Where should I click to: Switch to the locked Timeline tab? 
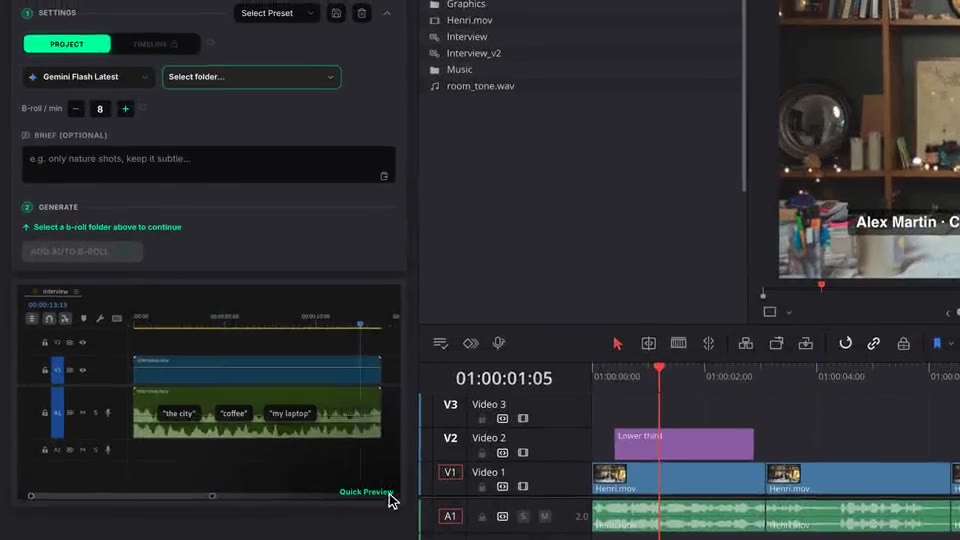156,44
